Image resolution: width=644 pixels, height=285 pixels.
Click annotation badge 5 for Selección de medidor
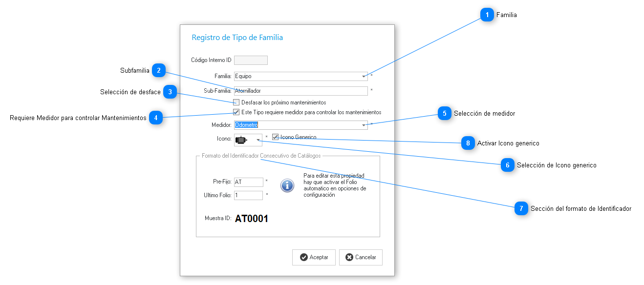[x=444, y=113]
